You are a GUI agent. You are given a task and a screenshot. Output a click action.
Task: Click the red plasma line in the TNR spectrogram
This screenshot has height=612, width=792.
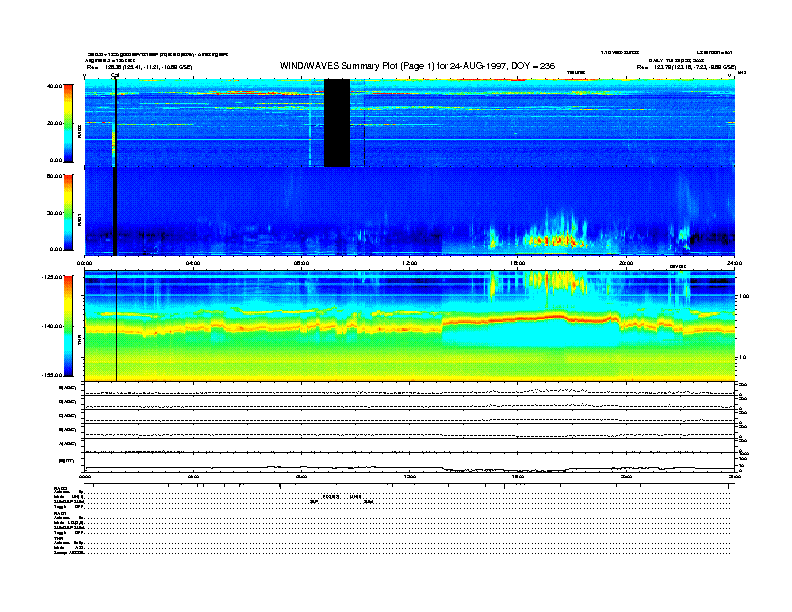530,318
